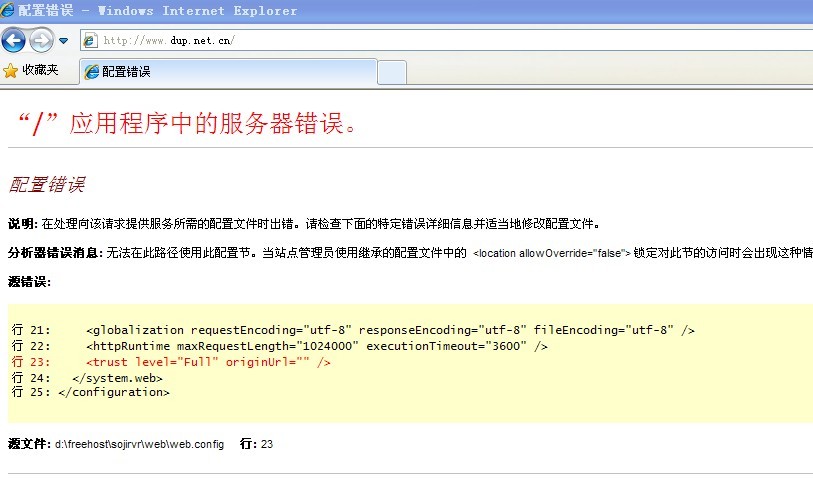813x481 pixels.
Task: Click the closing configuration tag line
Action: pos(114,393)
